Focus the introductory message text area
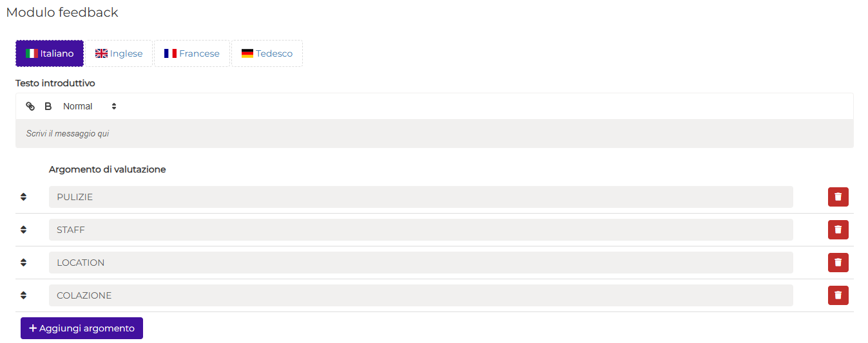Image resolution: width=868 pixels, height=343 pixels. 434,134
